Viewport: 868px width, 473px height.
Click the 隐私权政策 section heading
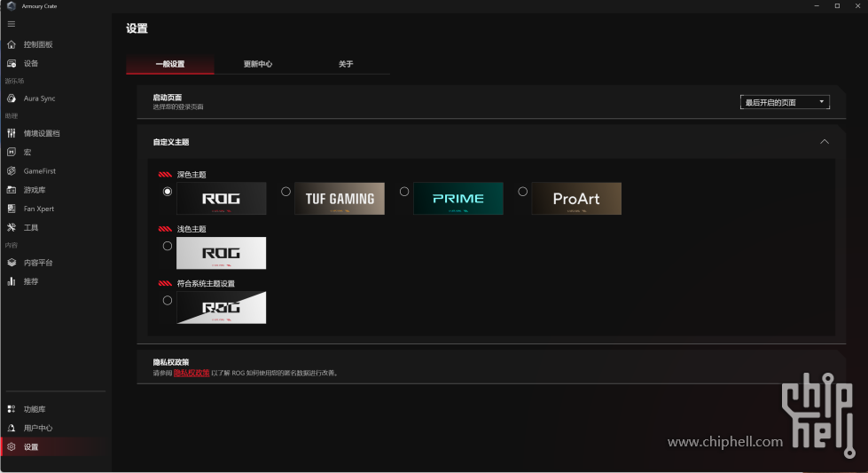171,362
